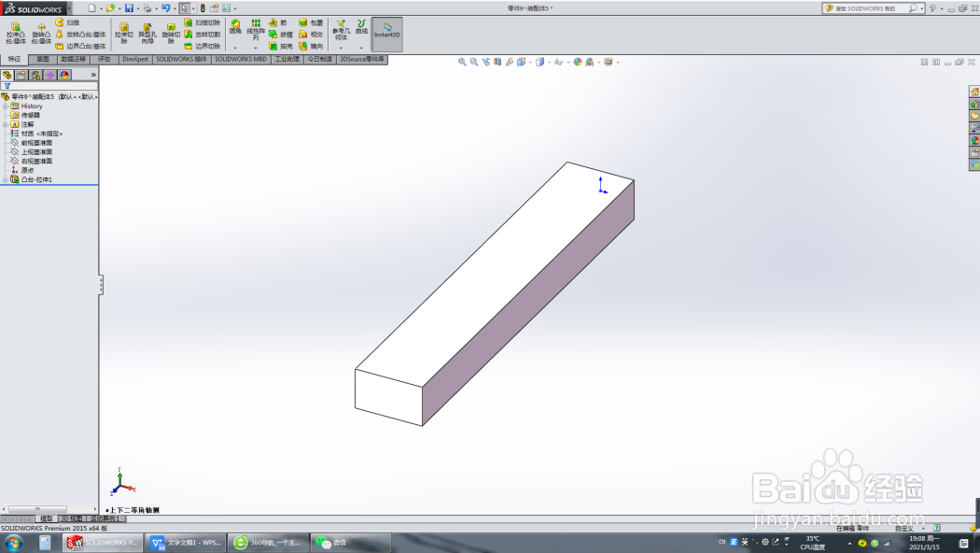Switch to the 3DSource零件库 tab

tap(362, 60)
